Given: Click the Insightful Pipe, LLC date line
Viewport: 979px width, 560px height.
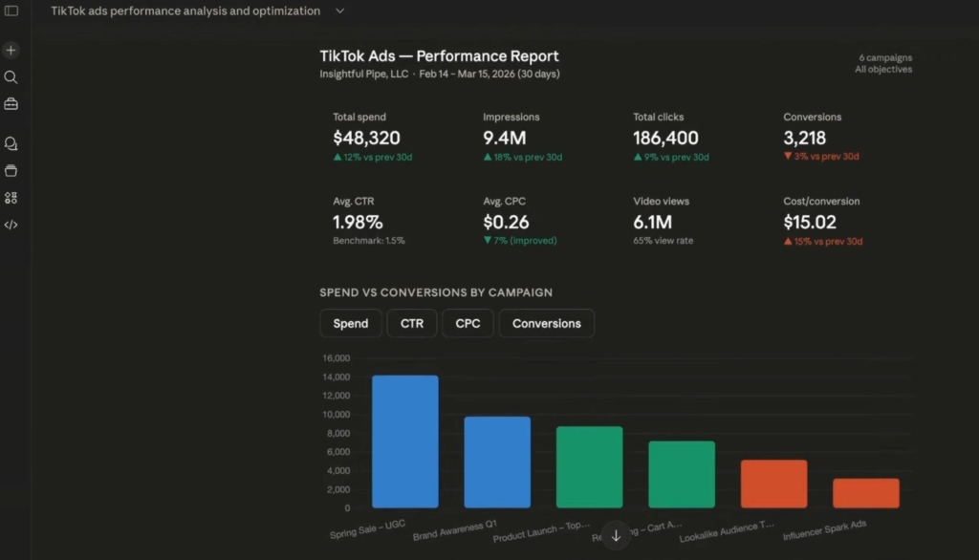Looking at the screenshot, I should click(440, 74).
